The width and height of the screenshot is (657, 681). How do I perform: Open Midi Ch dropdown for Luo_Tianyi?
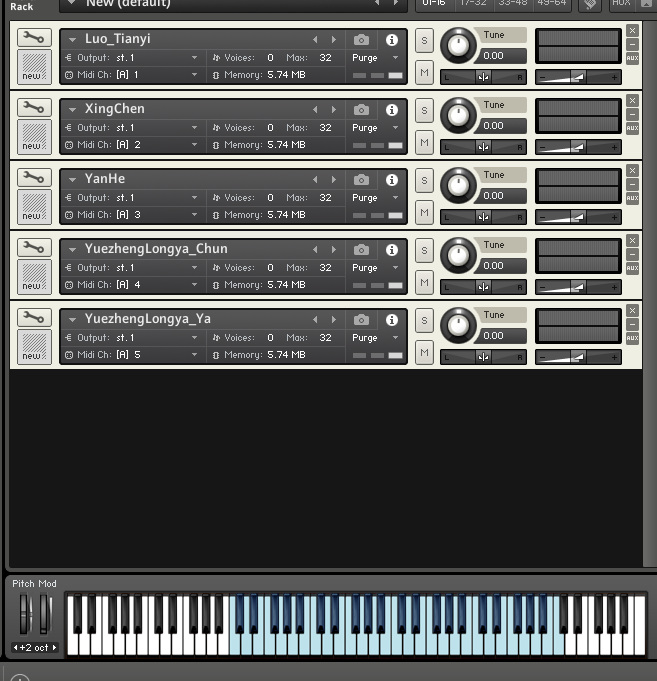pos(195,75)
